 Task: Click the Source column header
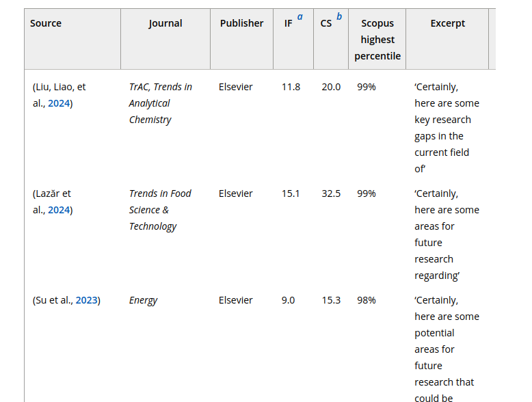coord(46,23)
